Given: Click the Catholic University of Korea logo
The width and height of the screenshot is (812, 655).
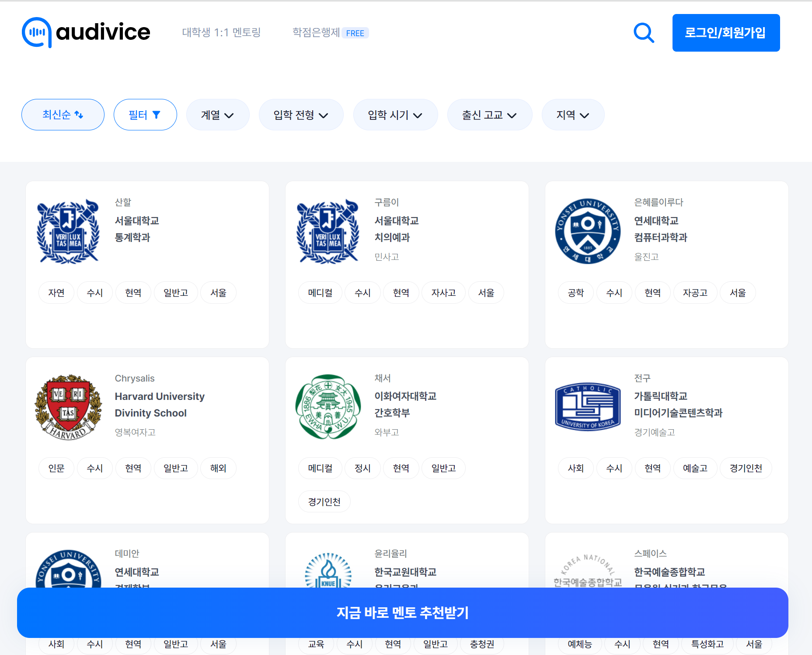Looking at the screenshot, I should [588, 407].
